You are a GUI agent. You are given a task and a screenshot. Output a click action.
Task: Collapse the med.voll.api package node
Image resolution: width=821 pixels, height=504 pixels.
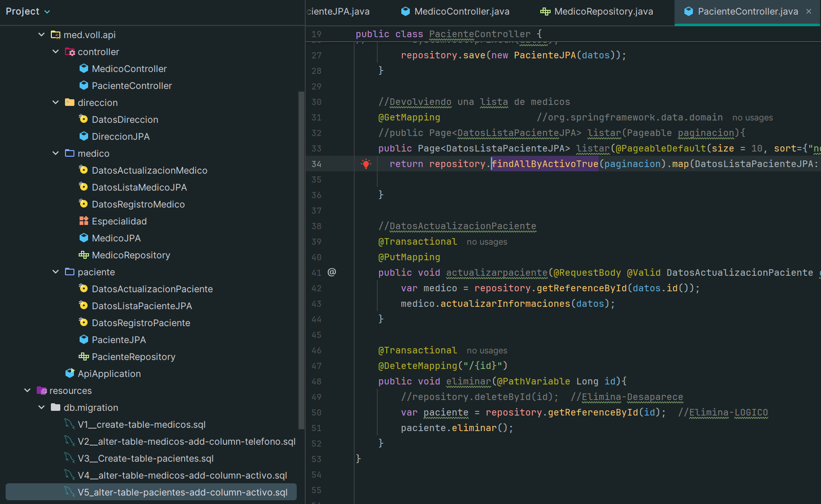41,35
